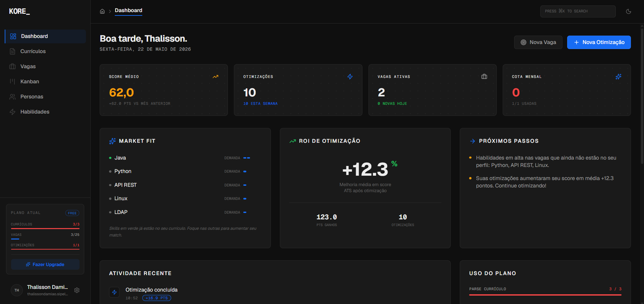
Task: Click the '1/1 USADAS' text
Action: [524, 104]
